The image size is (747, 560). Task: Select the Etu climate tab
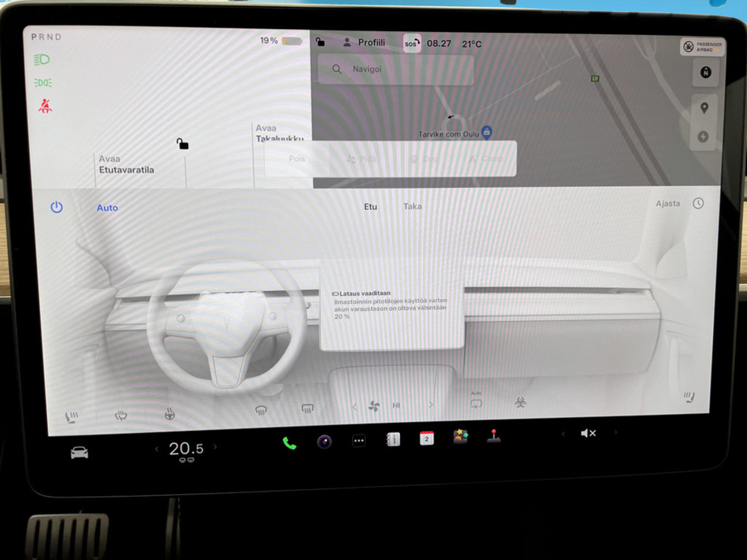370,206
